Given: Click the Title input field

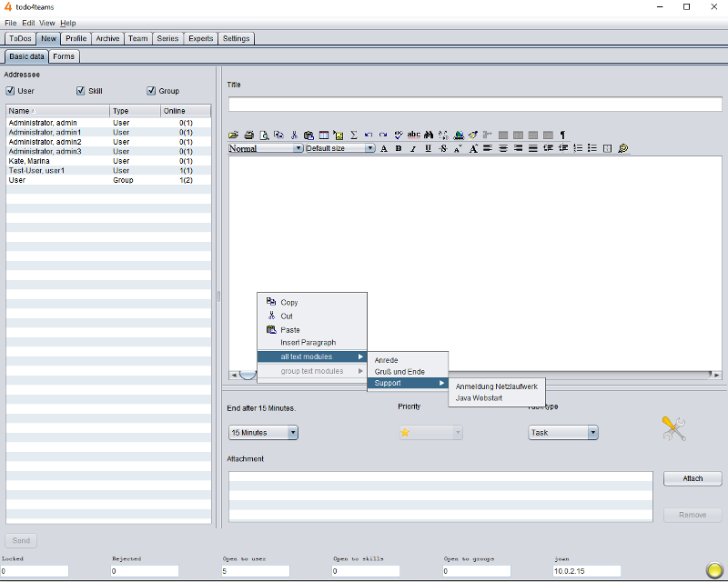Looking at the screenshot, I should [x=475, y=104].
